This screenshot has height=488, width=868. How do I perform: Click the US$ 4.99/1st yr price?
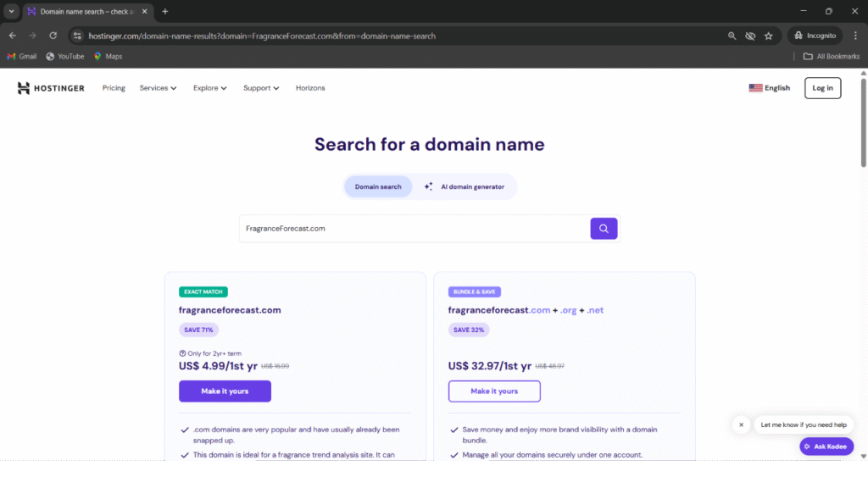point(218,366)
